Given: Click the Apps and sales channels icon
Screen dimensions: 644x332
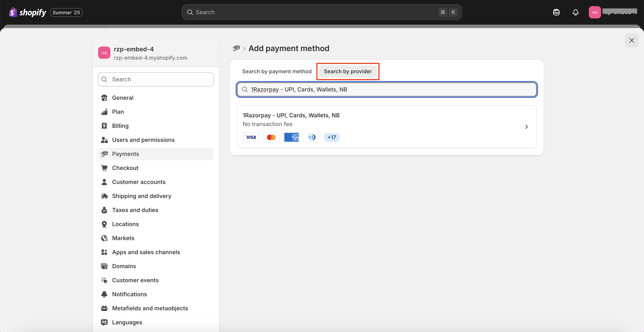Looking at the screenshot, I should tap(104, 252).
